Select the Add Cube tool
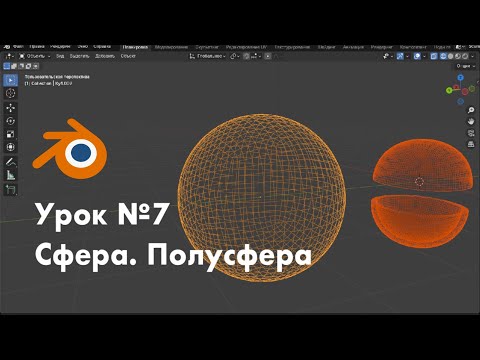480x360 pixels. click(x=10, y=189)
